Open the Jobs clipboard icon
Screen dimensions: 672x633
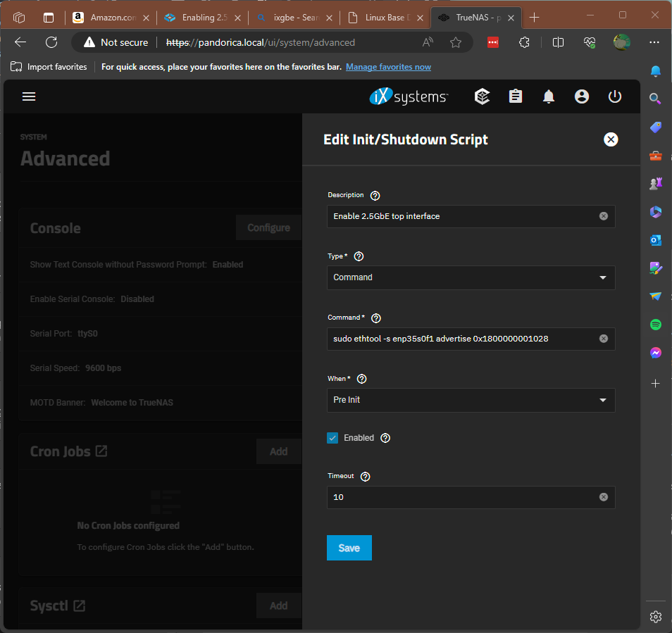515,96
